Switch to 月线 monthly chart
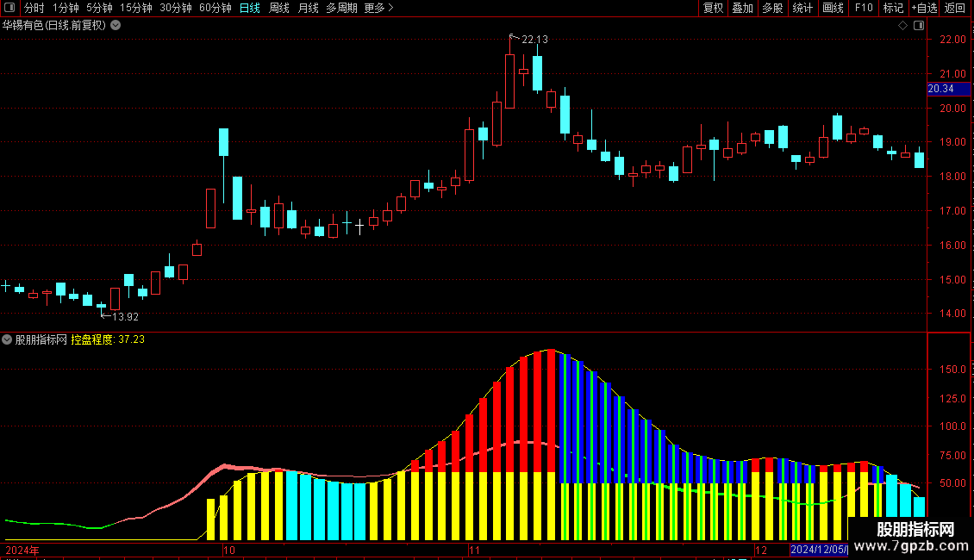Image resolution: width=974 pixels, height=560 pixels. (308, 8)
